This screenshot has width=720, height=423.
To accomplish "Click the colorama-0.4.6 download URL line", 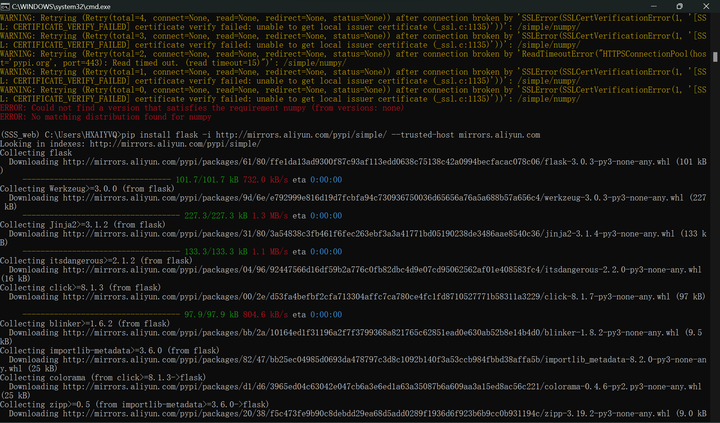I will 355,387.
